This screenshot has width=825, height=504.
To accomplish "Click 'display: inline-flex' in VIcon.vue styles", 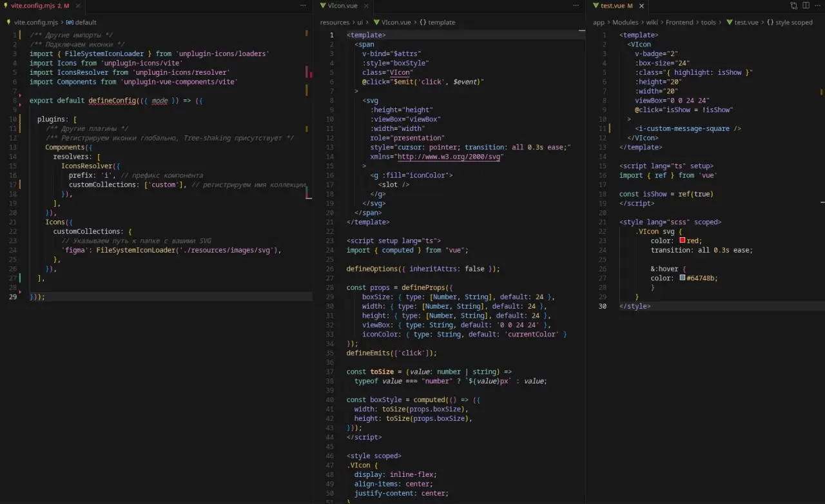I will tap(394, 474).
